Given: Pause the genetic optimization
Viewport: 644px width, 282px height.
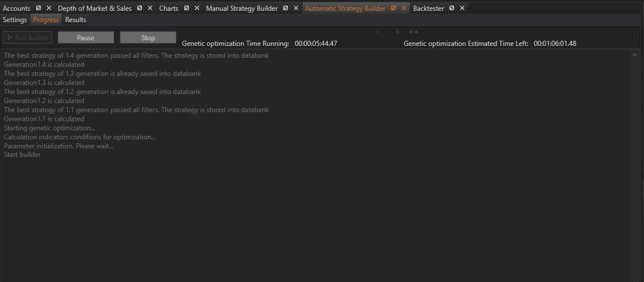Looking at the screenshot, I should pos(85,38).
